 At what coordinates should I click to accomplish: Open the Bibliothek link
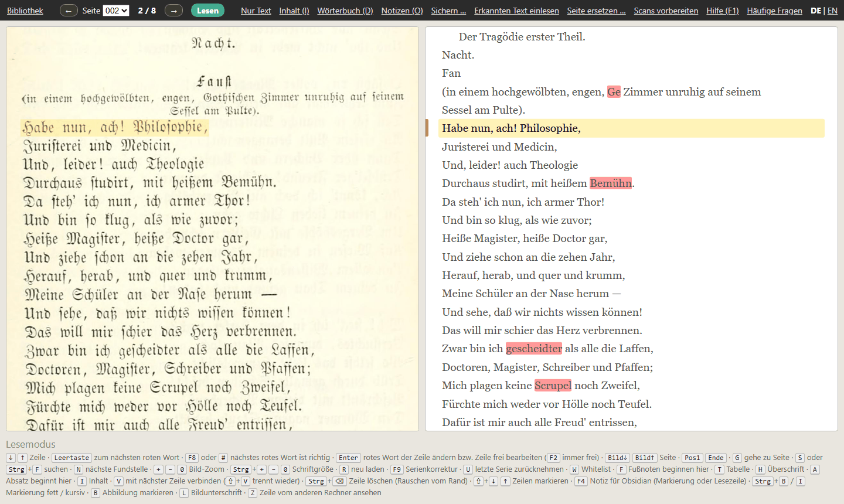coord(25,11)
